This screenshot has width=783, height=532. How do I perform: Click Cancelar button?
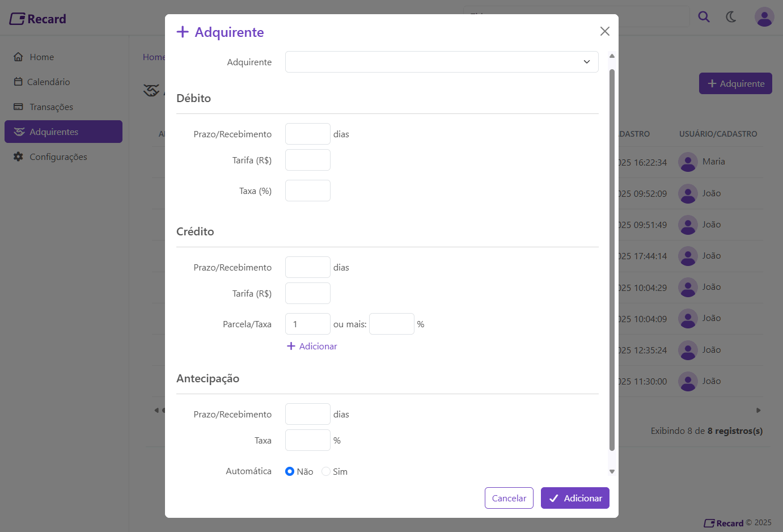tap(509, 498)
